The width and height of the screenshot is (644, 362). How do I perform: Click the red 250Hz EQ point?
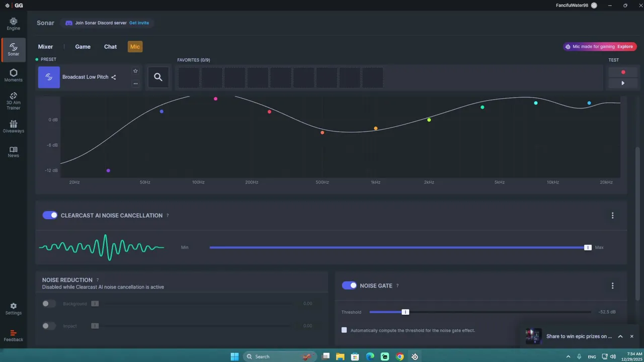point(269,112)
